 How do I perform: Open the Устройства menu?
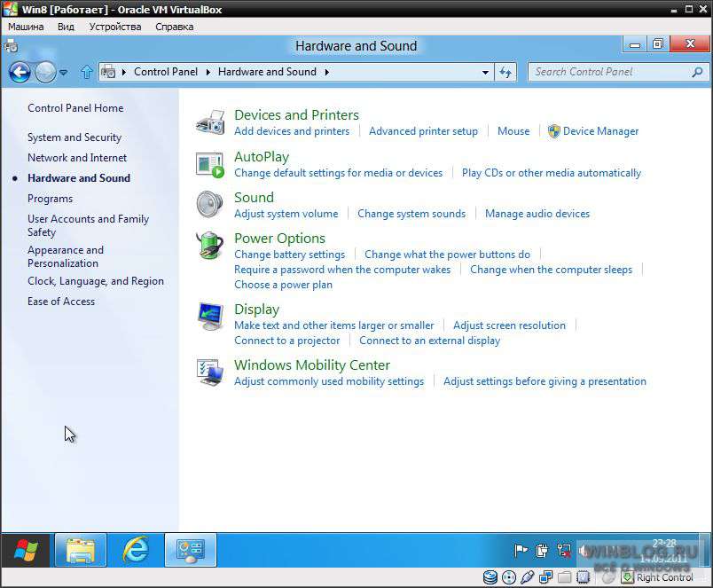pyautogui.click(x=115, y=27)
